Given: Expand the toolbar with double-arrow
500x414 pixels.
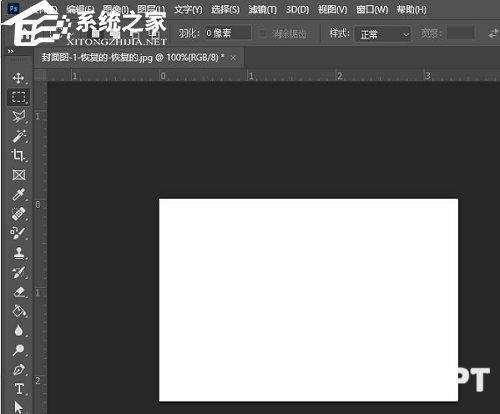Looking at the screenshot, I should 11,51.
